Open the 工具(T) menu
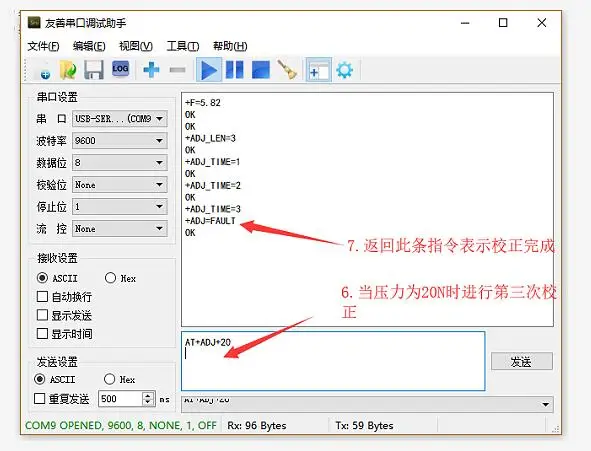The height and width of the screenshot is (451, 591). tap(183, 46)
